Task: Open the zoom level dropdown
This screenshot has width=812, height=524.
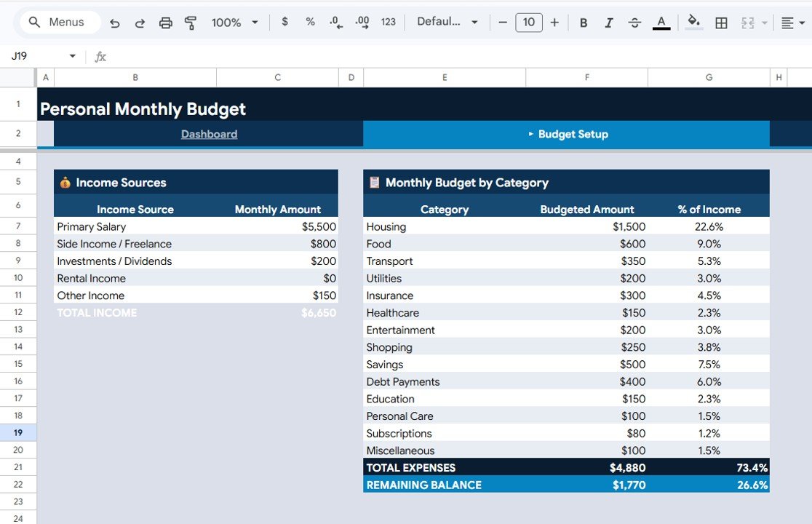Action: (x=231, y=22)
